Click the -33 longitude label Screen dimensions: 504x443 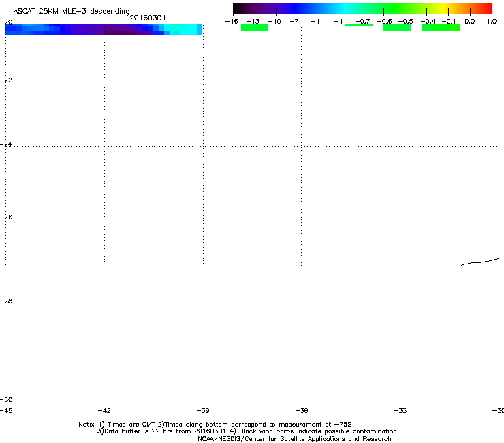pyautogui.click(x=400, y=410)
